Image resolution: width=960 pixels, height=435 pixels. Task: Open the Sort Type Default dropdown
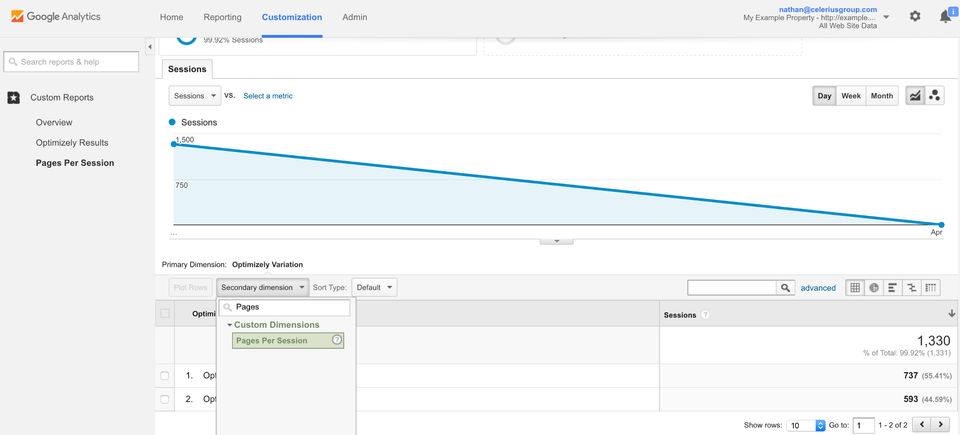pyautogui.click(x=374, y=288)
